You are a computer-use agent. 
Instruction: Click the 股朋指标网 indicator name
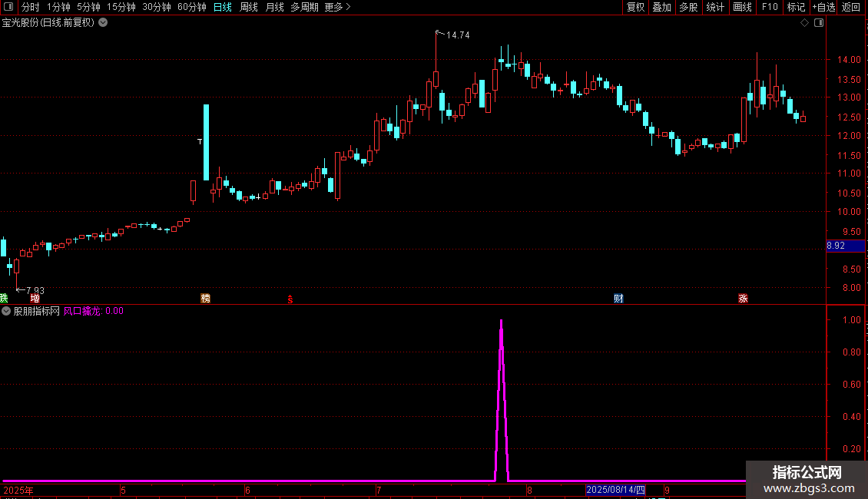(37, 312)
